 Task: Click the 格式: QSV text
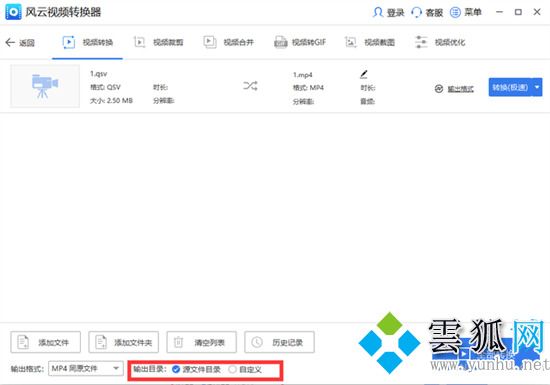pos(105,87)
